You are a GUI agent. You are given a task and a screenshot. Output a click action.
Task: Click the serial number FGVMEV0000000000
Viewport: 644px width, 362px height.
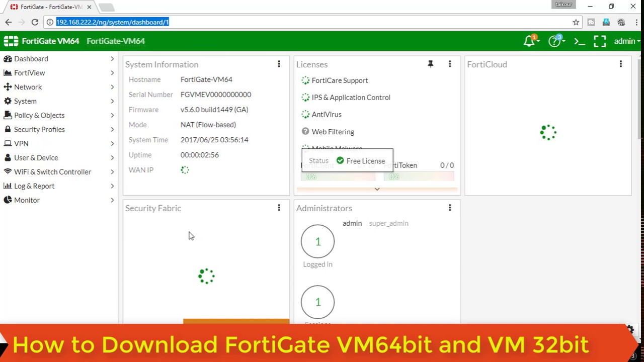coord(216,95)
